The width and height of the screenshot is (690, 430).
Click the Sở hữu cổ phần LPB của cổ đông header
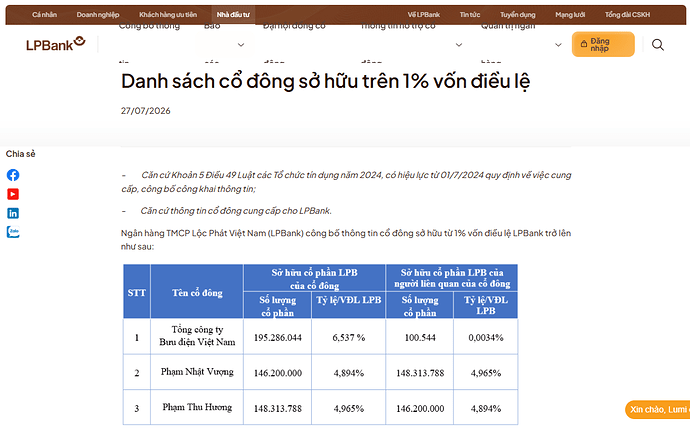(x=314, y=279)
